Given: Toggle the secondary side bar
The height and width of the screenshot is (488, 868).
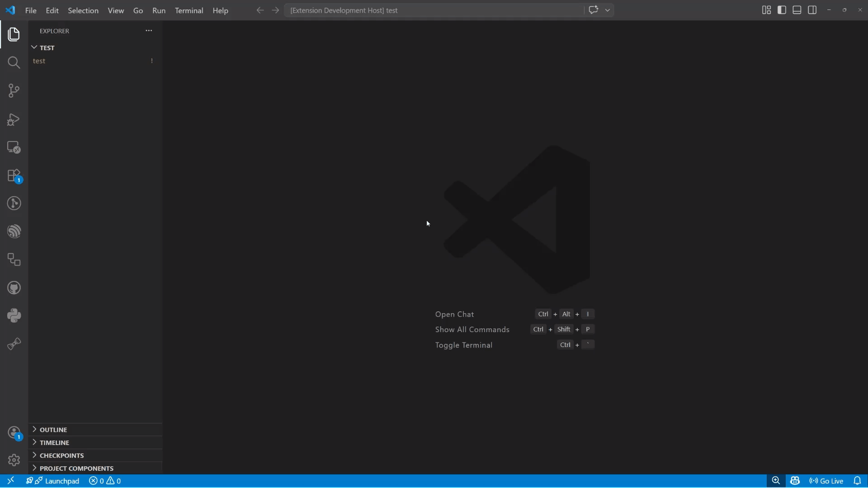Looking at the screenshot, I should (x=812, y=10).
